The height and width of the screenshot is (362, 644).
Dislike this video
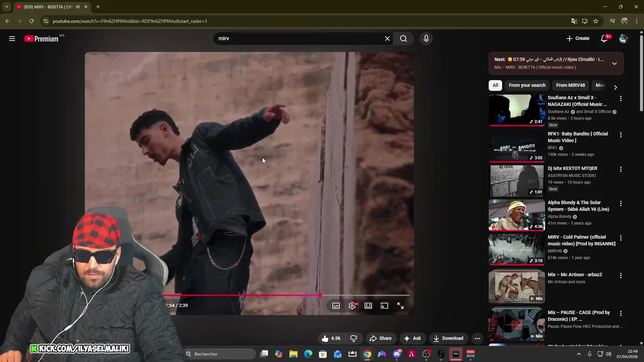[354, 338]
